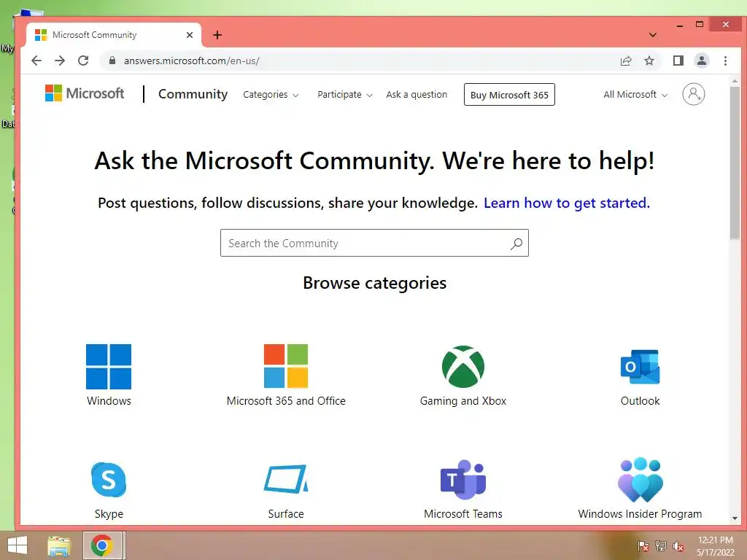Open the Windows Start button

(x=18, y=545)
